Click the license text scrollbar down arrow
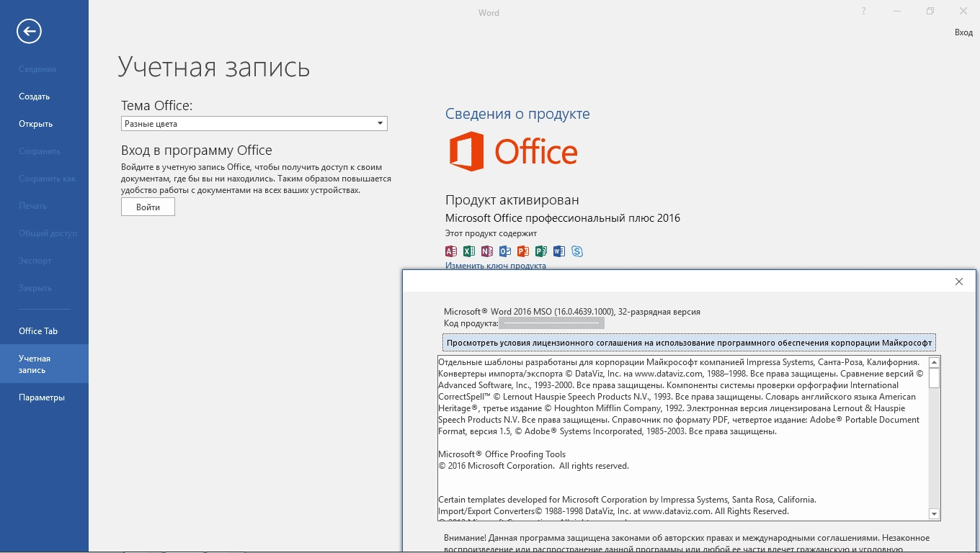This screenshot has height=553, width=980. point(935,513)
